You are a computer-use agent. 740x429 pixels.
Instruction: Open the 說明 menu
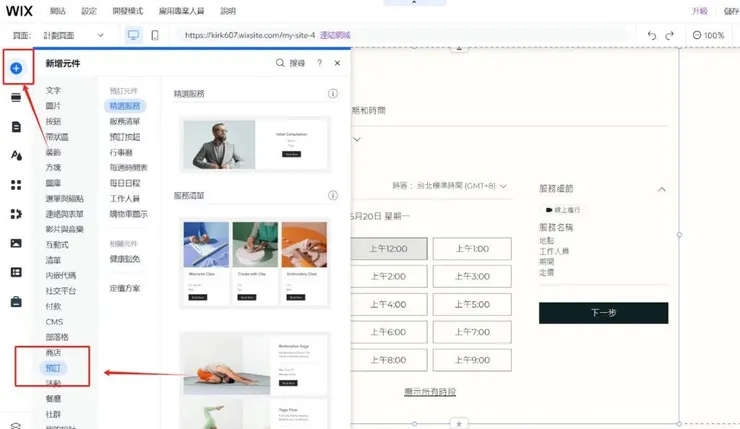228,11
